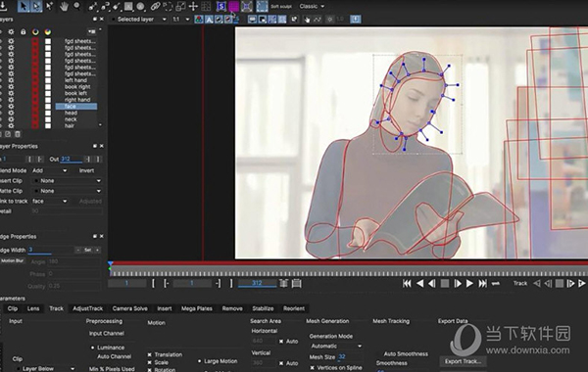The height and width of the screenshot is (372, 588).
Task: Switch to the Mega Plates tab
Action: [x=197, y=308]
